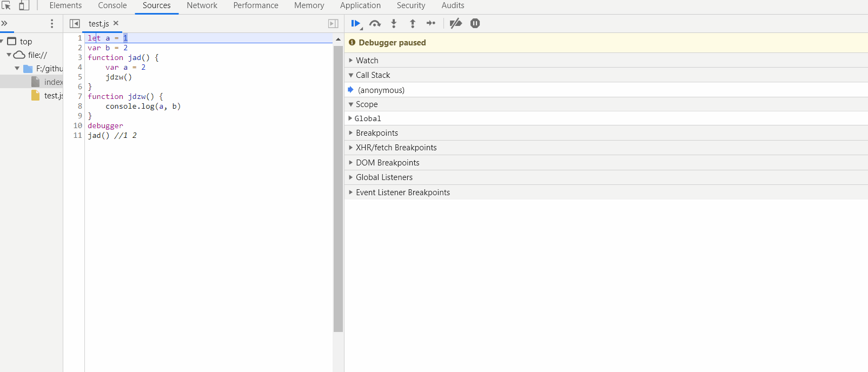Deactivate breakpoints toggle icon

click(456, 23)
